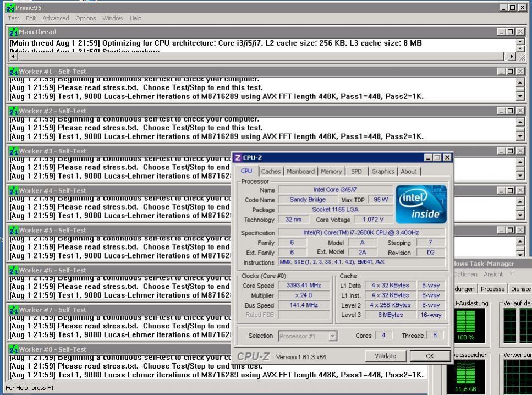Click the Worker #2 window icon

(x=14, y=111)
